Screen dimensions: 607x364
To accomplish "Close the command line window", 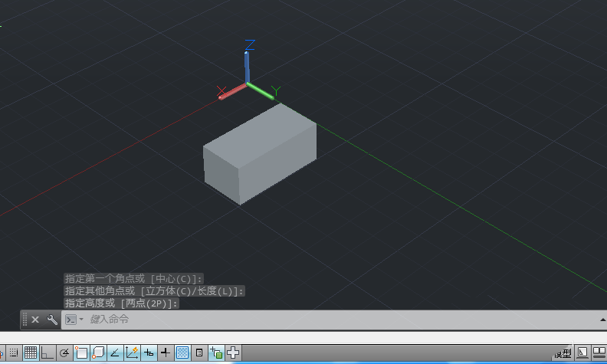I will tap(35, 320).
